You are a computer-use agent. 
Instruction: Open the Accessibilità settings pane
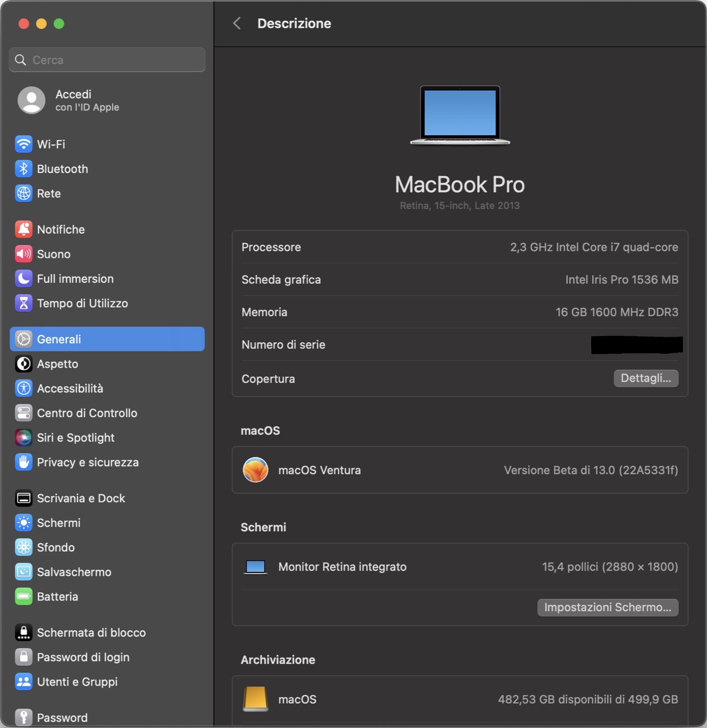(x=107, y=389)
